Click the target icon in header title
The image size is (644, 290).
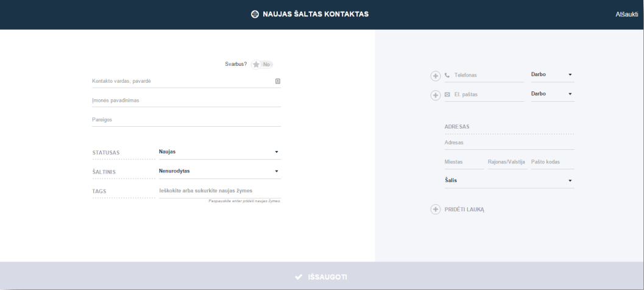point(255,15)
